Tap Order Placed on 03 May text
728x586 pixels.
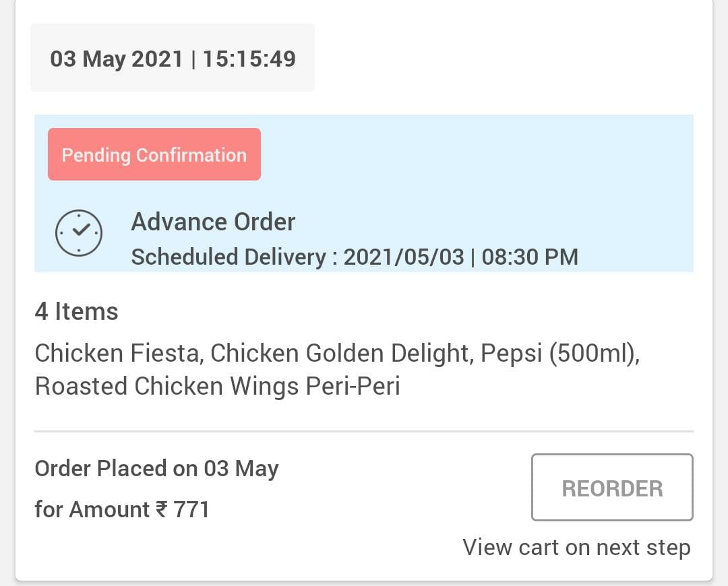click(156, 469)
